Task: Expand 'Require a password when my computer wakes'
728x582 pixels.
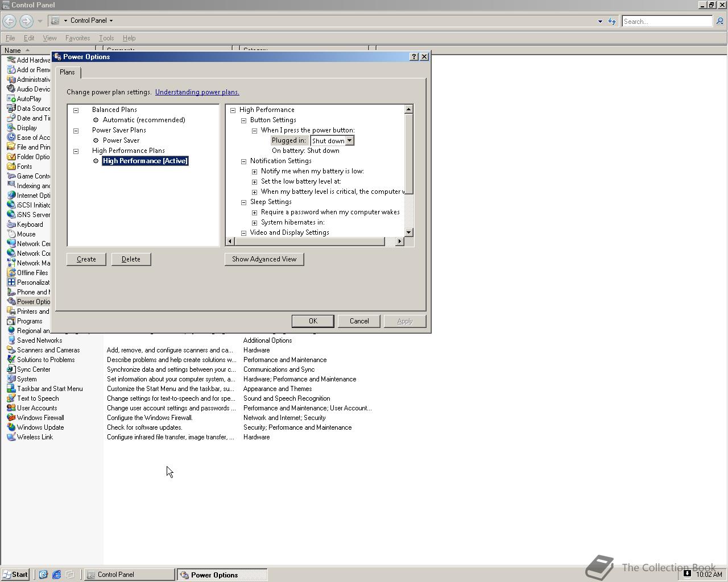Action: pos(254,213)
